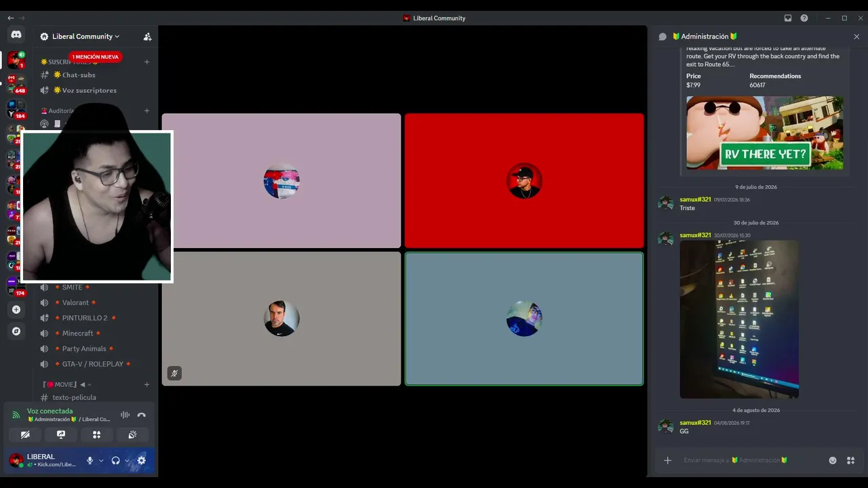Select the red participant video tile
Screen dimensions: 868x488
[524, 180]
